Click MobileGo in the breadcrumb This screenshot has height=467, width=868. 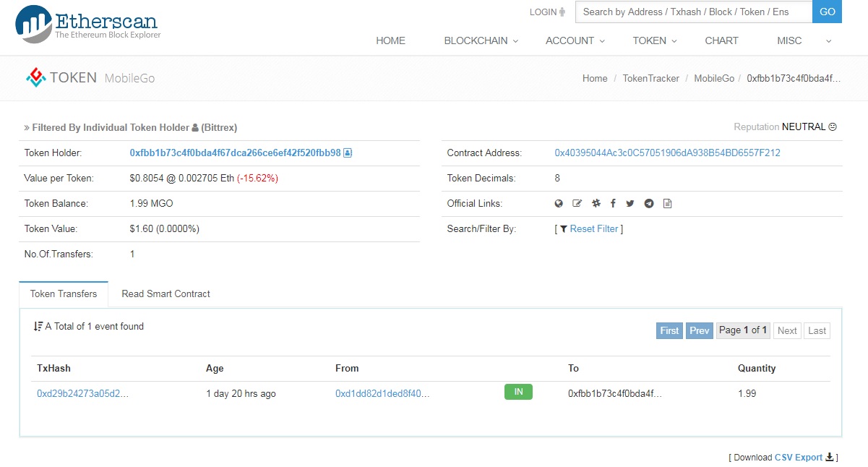[714, 78]
